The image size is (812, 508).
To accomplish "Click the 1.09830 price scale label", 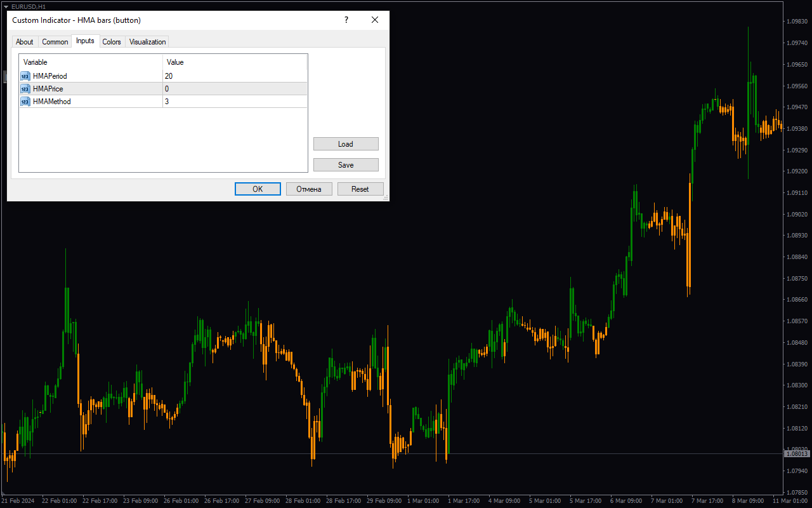I will pyautogui.click(x=797, y=22).
